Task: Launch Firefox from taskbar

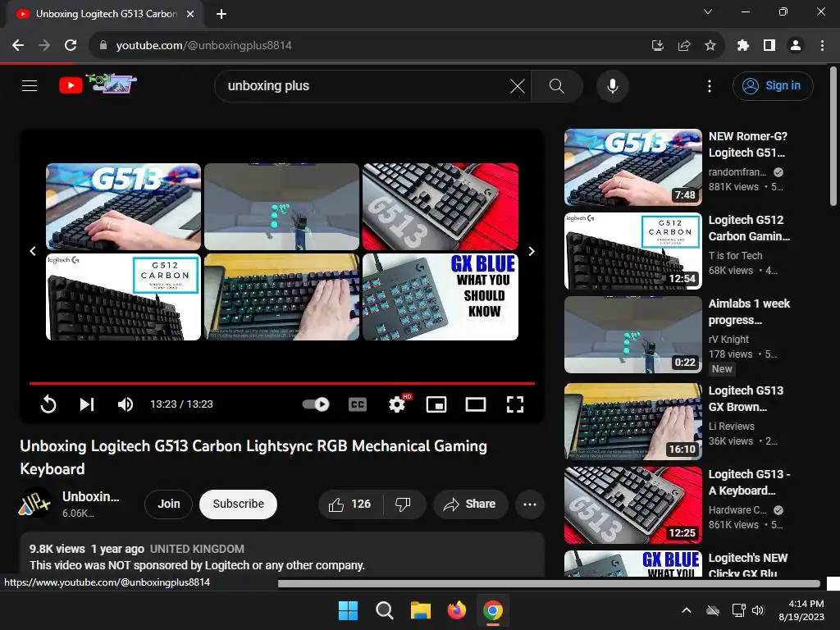Action: click(456, 610)
